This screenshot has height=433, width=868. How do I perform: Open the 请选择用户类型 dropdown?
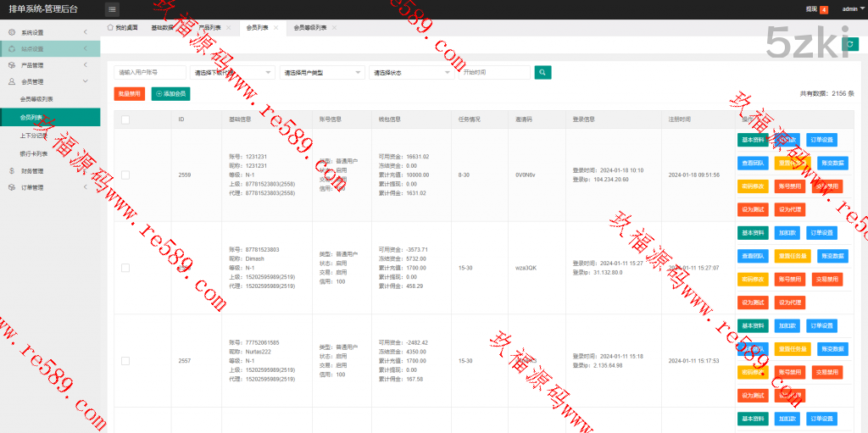click(x=321, y=73)
